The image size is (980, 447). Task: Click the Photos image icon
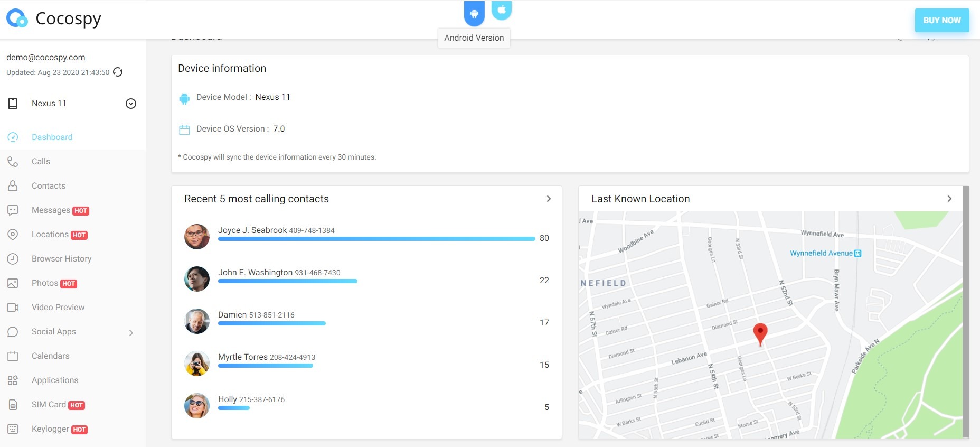click(13, 283)
